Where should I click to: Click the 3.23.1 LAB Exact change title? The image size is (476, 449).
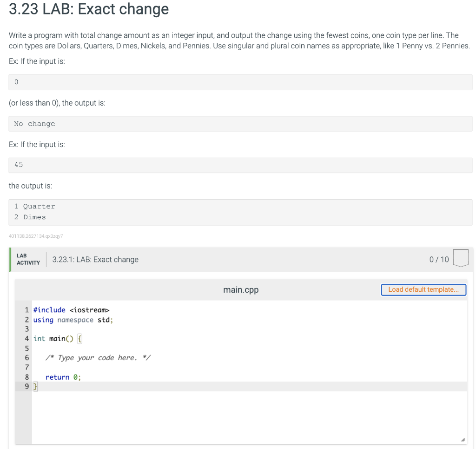point(95,259)
